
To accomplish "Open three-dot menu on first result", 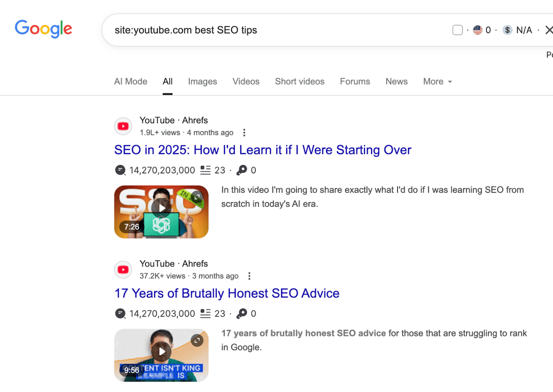I will tap(244, 132).
